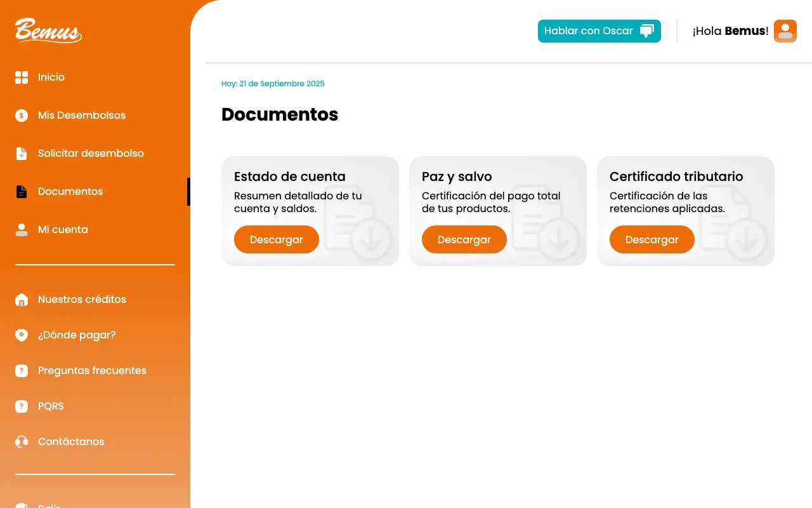Click the Certificado tributario card title
812x508 pixels.
(x=676, y=177)
